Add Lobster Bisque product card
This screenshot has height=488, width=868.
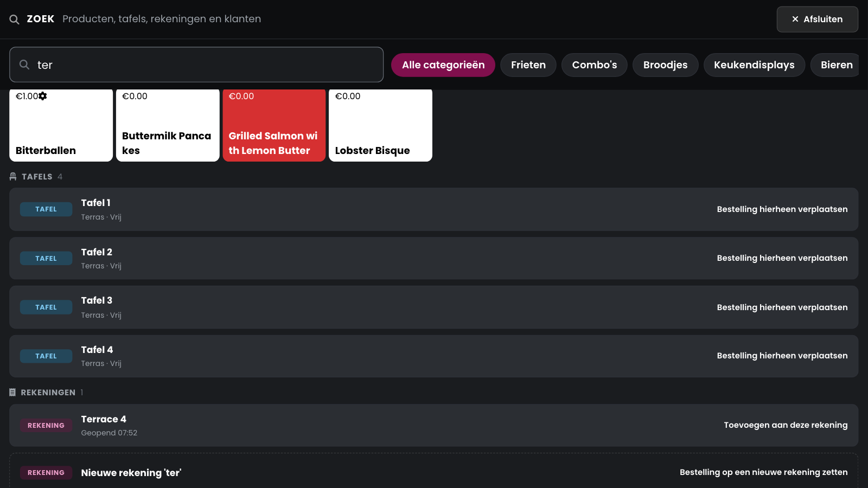click(x=380, y=125)
